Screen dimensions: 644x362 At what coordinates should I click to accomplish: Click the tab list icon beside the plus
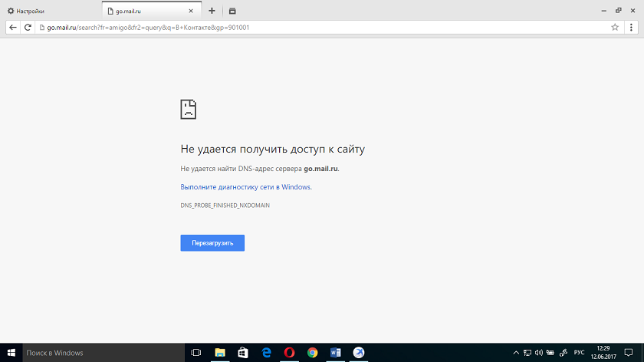click(232, 11)
